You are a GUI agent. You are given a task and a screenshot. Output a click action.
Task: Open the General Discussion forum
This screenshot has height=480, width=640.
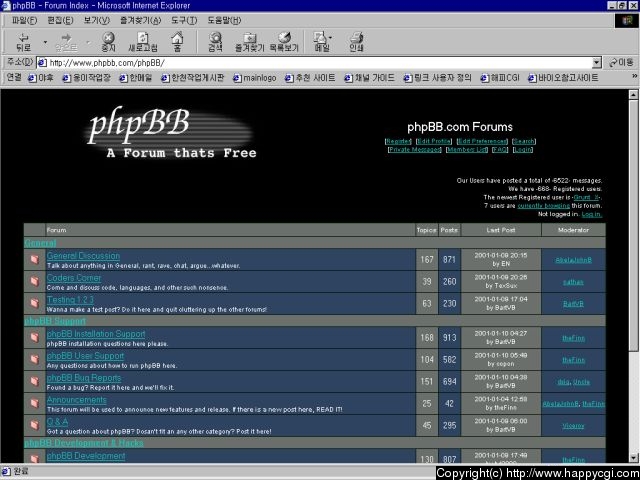coord(83,256)
